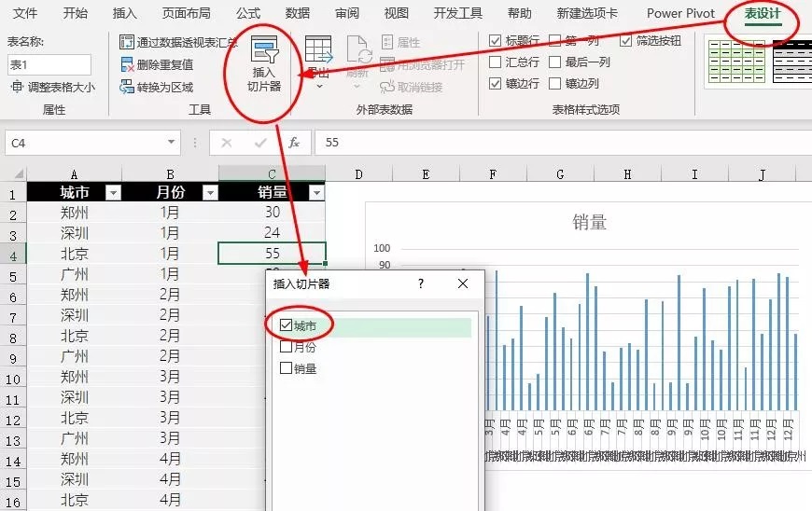The image size is (812, 511).
Task: Click cell 4月 in row 14
Action: point(170,459)
